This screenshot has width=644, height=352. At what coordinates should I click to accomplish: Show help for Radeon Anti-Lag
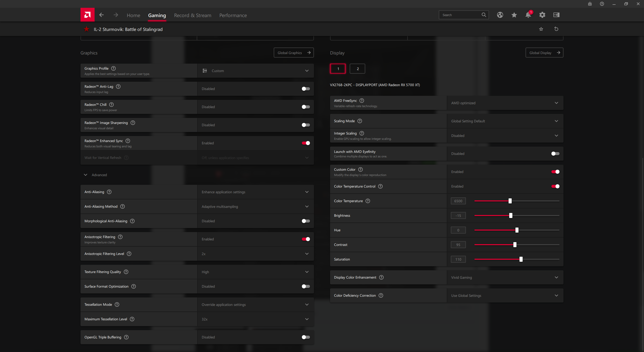[118, 86]
